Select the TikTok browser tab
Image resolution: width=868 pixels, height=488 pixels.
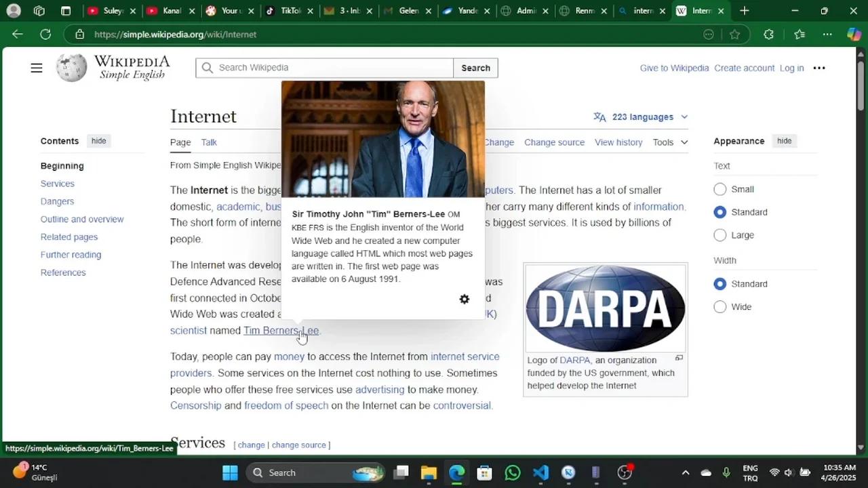pyautogui.click(x=288, y=11)
